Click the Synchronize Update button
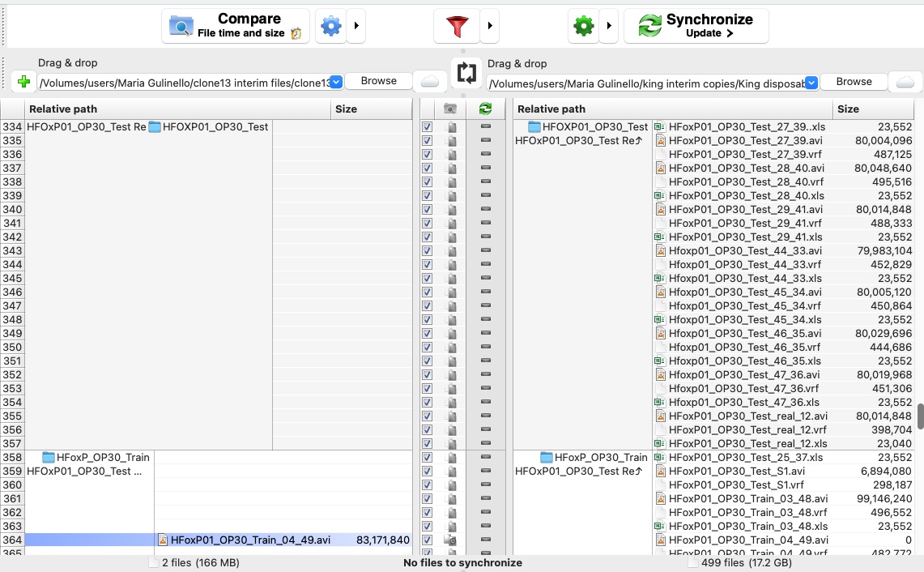Screen dimensions: 924x572 pyautogui.click(x=696, y=26)
